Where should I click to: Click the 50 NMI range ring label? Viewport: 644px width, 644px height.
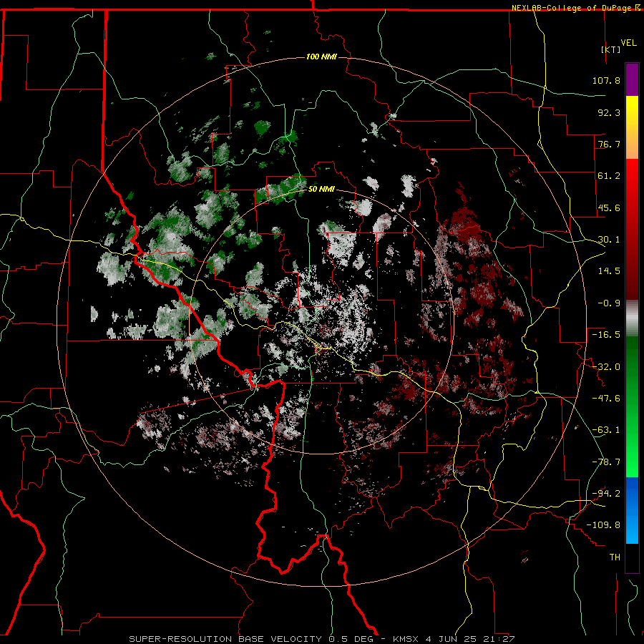[321, 190]
